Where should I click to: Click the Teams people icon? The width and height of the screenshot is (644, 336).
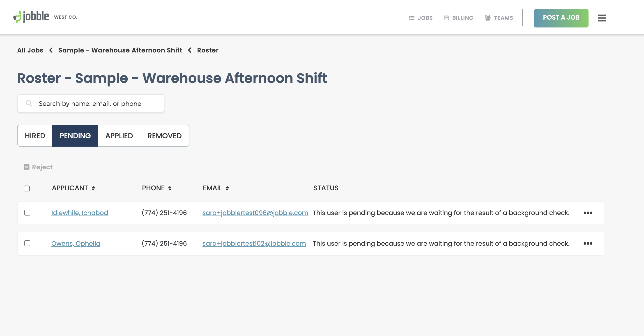pyautogui.click(x=488, y=18)
